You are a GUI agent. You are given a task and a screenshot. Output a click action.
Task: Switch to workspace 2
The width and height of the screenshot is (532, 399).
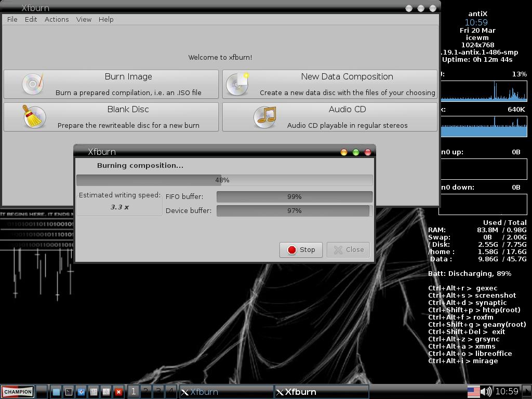[x=146, y=392]
